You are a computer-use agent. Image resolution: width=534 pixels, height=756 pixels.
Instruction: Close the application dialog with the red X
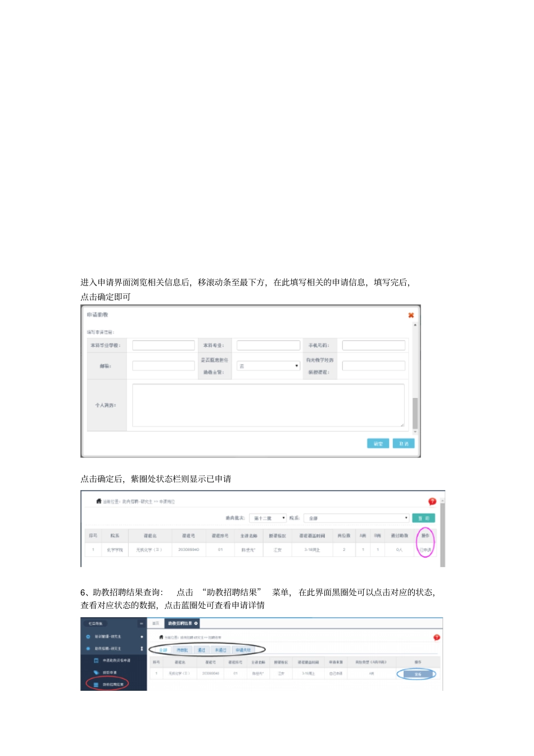click(411, 315)
